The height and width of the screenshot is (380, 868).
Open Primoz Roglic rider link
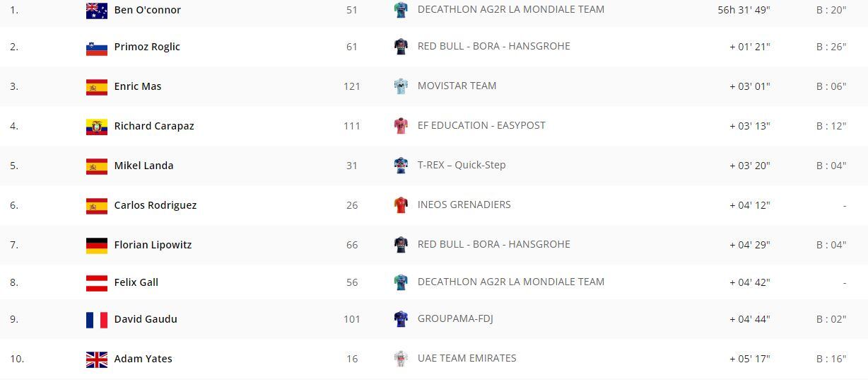147,47
